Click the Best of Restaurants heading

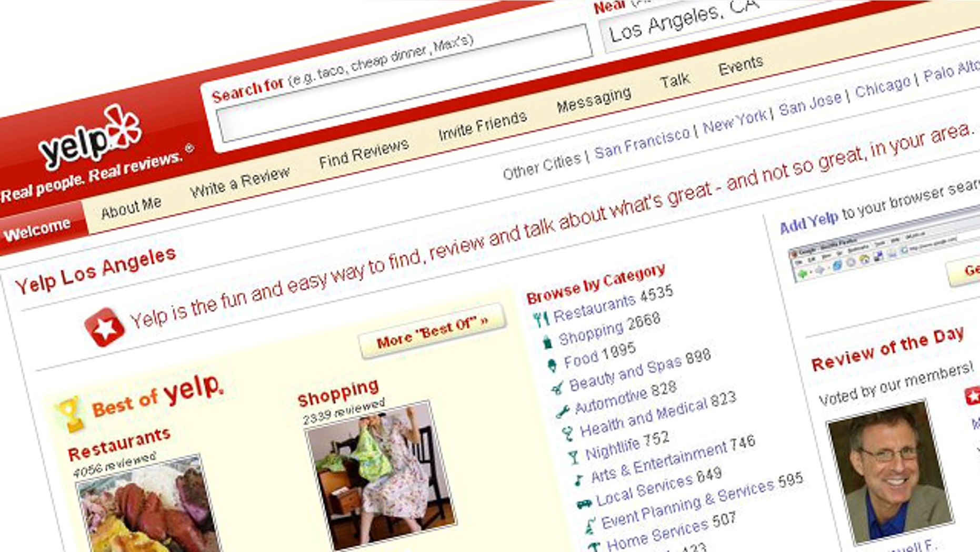point(119,443)
